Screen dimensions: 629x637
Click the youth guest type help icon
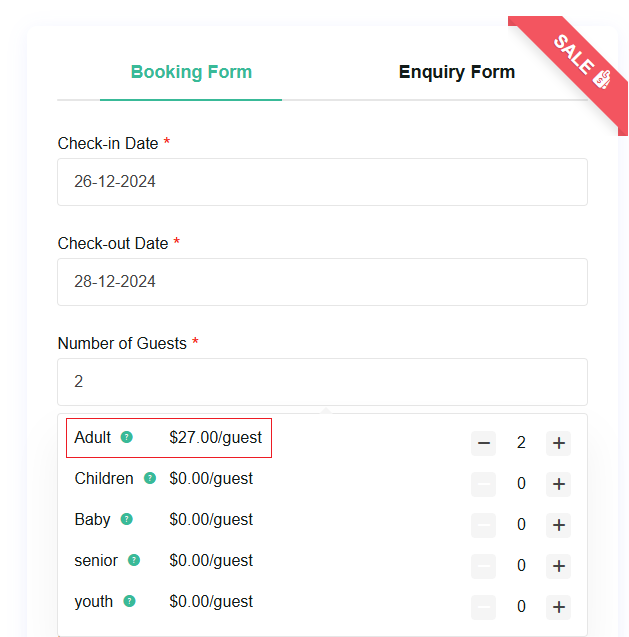pos(130,601)
